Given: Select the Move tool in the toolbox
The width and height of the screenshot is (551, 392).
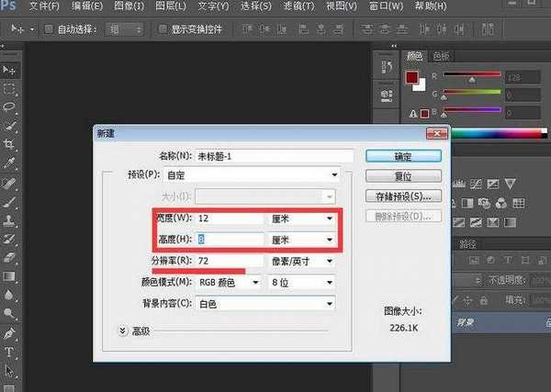Looking at the screenshot, I should (x=9, y=71).
